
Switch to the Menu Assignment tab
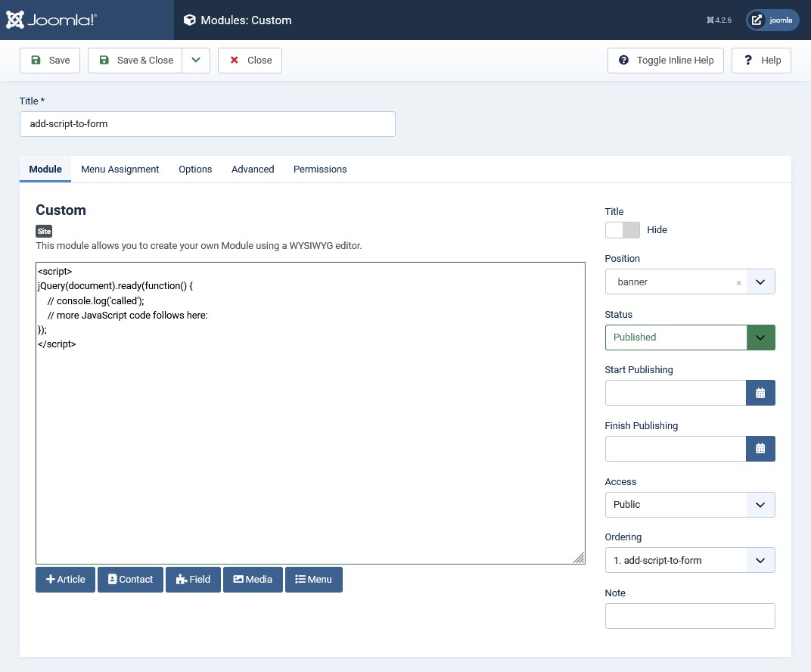[120, 169]
